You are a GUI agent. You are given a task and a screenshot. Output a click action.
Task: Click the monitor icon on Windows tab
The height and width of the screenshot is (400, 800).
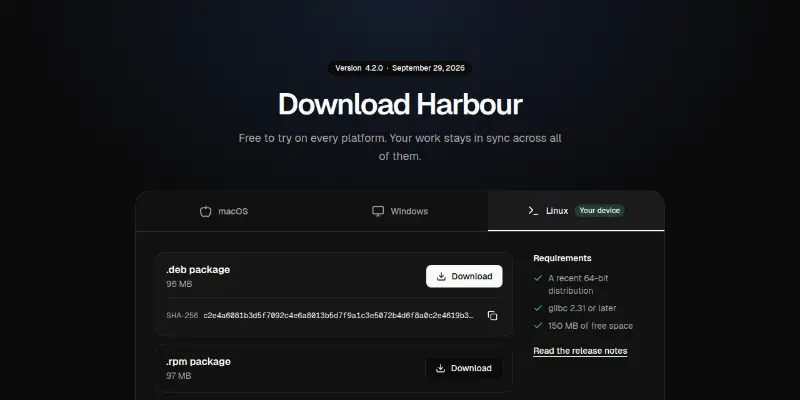378,211
